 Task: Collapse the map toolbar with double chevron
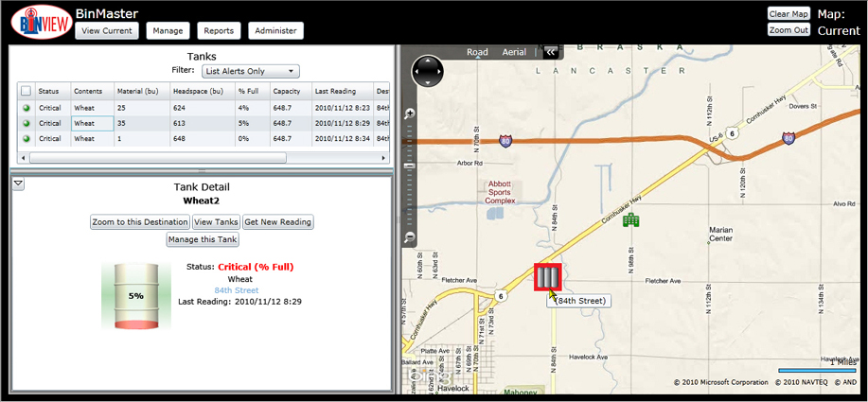pyautogui.click(x=550, y=53)
